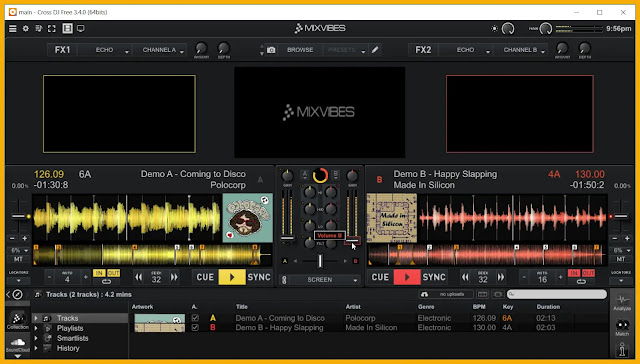Toggle the checkbox for Demo A row
Screen dimensions: 640x364
tap(195, 318)
